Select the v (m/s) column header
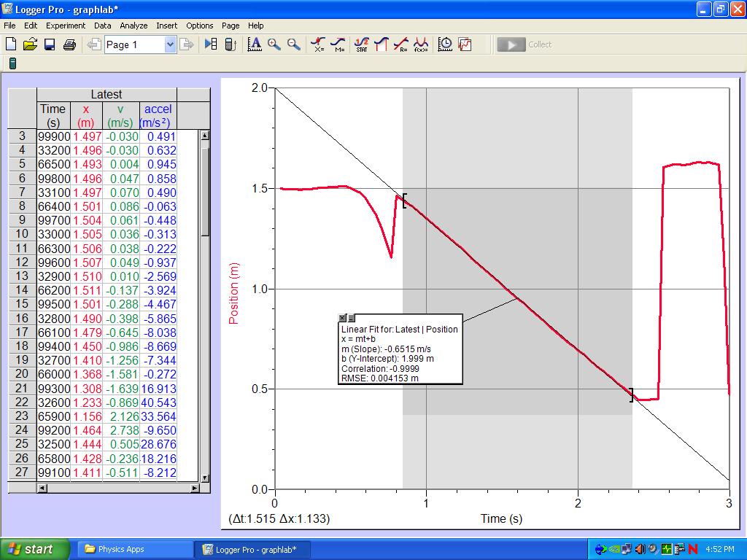Image resolution: width=747 pixels, height=560 pixels. [120, 116]
